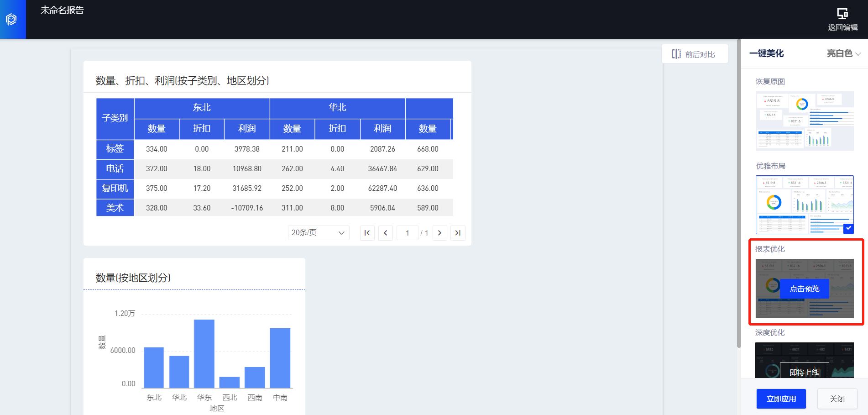
Task: Click the app logo icon in header
Action: 11,19
